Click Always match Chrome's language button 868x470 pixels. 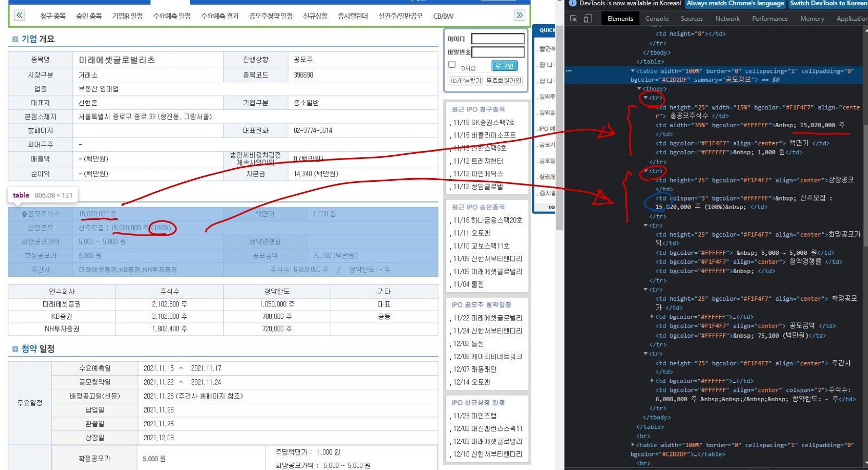[735, 3]
